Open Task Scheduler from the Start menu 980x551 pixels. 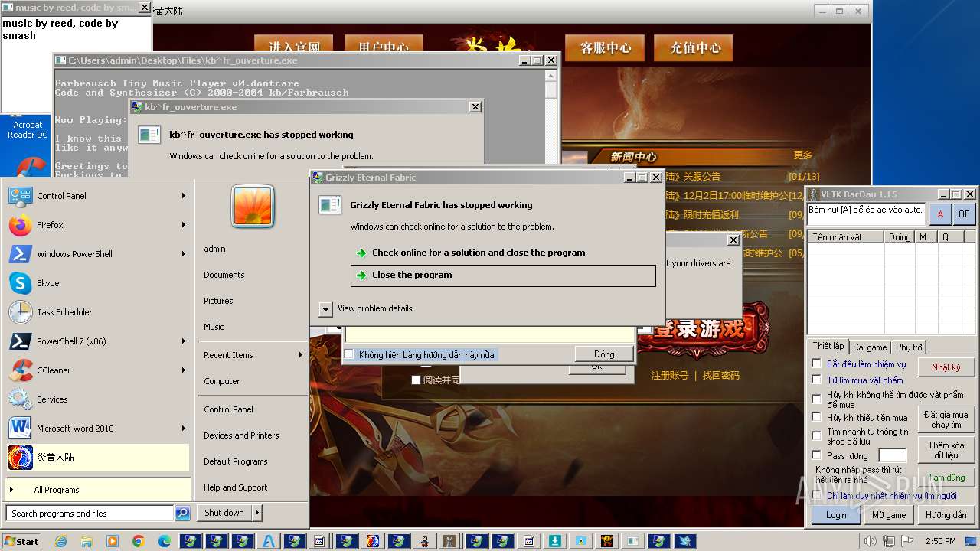pos(97,312)
